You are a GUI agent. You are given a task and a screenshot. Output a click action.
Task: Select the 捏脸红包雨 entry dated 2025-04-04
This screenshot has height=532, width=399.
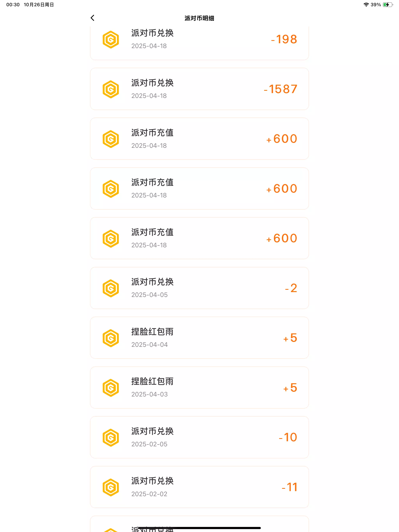pos(199,338)
